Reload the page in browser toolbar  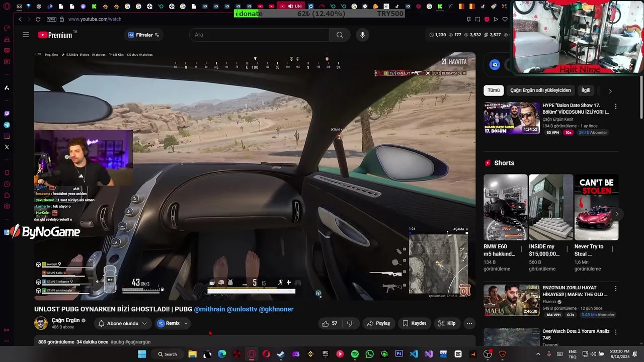[x=38, y=19]
